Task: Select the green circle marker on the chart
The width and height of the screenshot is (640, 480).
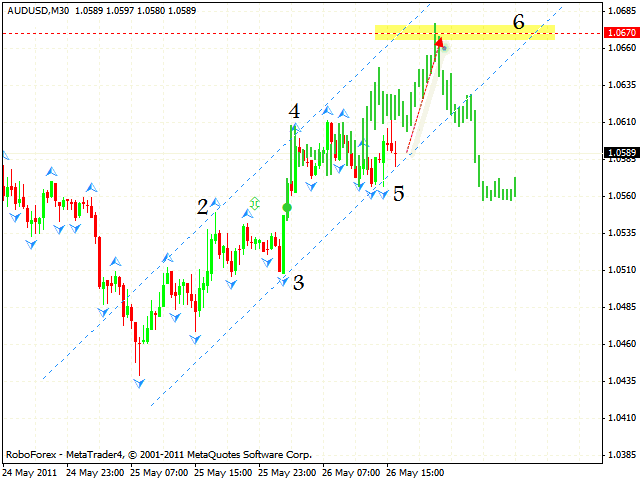Action: click(x=287, y=208)
